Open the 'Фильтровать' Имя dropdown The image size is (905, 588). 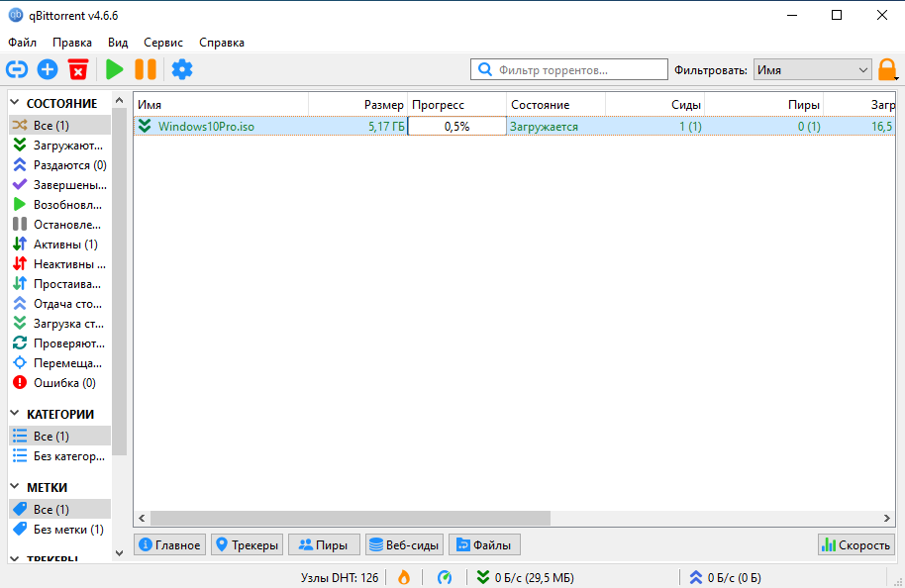point(812,70)
